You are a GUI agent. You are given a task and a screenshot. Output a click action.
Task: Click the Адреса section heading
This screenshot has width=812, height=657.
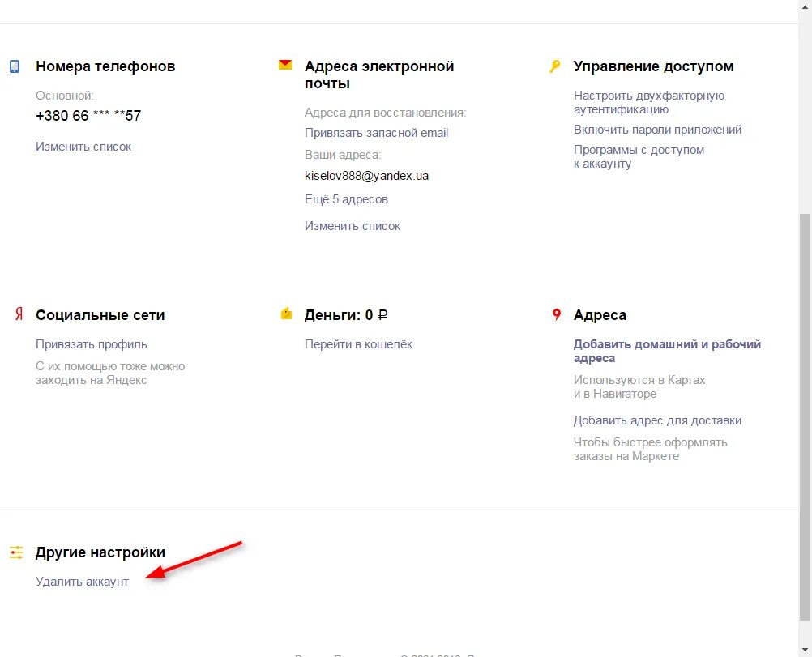[x=600, y=315]
